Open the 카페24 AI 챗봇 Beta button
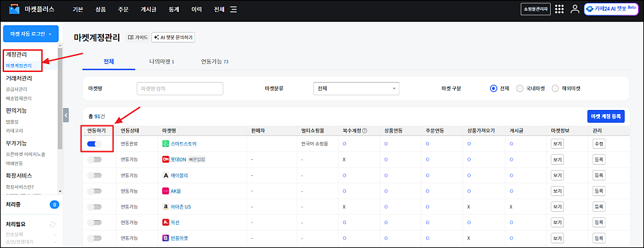 point(611,9)
